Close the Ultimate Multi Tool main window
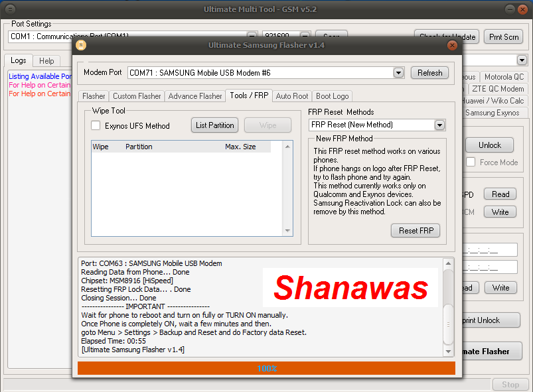This screenshot has width=533, height=392. [x=522, y=9]
